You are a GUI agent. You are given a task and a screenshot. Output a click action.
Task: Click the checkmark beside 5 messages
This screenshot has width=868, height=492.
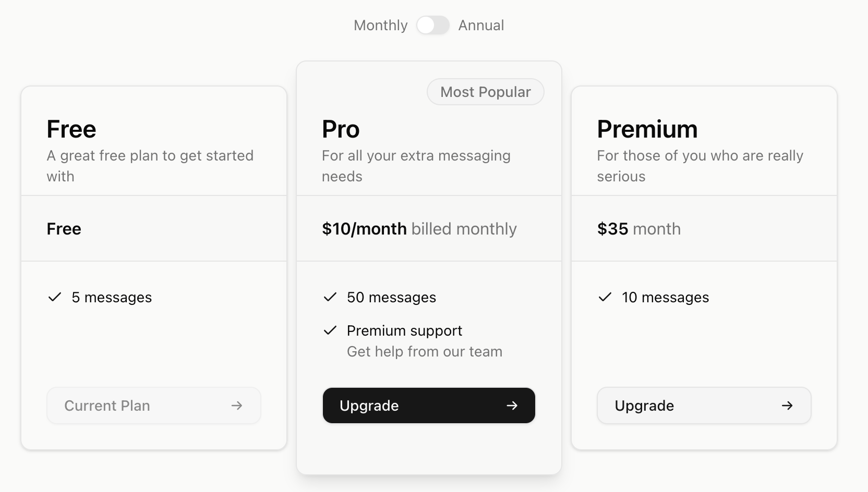tap(54, 297)
